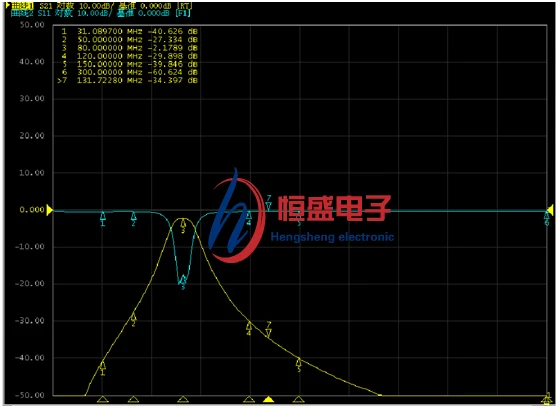
Task: Select yellow S21 marker 4 on trace
Action: click(249, 329)
